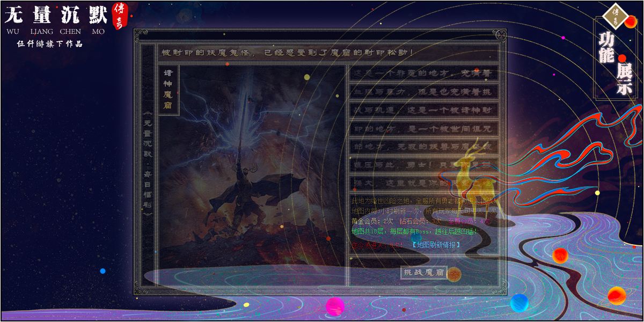
Task: Click the 黄金会员: 2次 text
Action: pos(372,221)
